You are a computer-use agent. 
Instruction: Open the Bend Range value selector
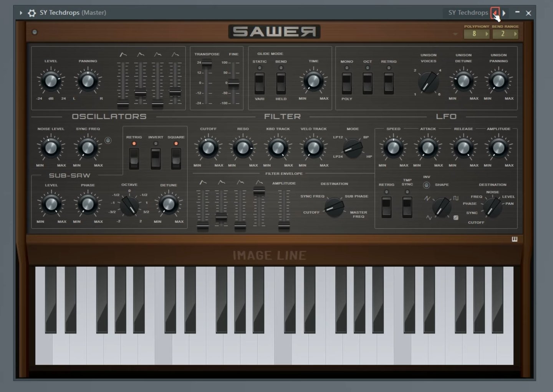tap(505, 34)
